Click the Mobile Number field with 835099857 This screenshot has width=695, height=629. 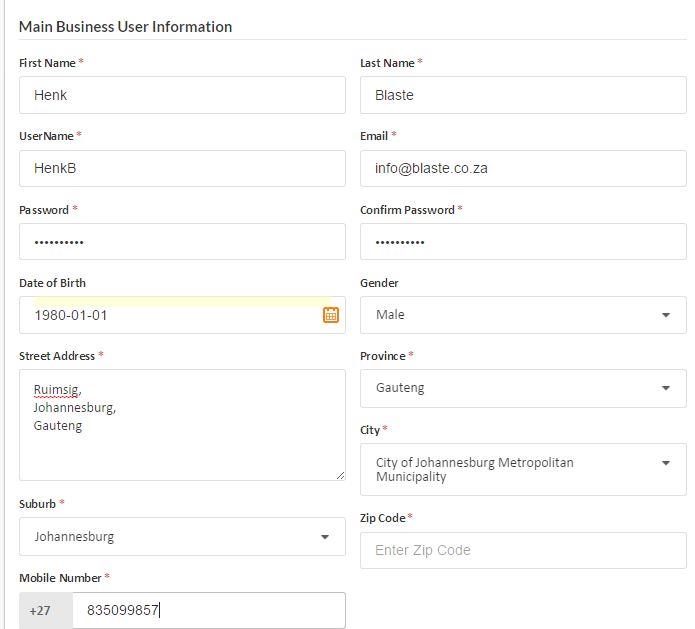[x=208, y=610]
